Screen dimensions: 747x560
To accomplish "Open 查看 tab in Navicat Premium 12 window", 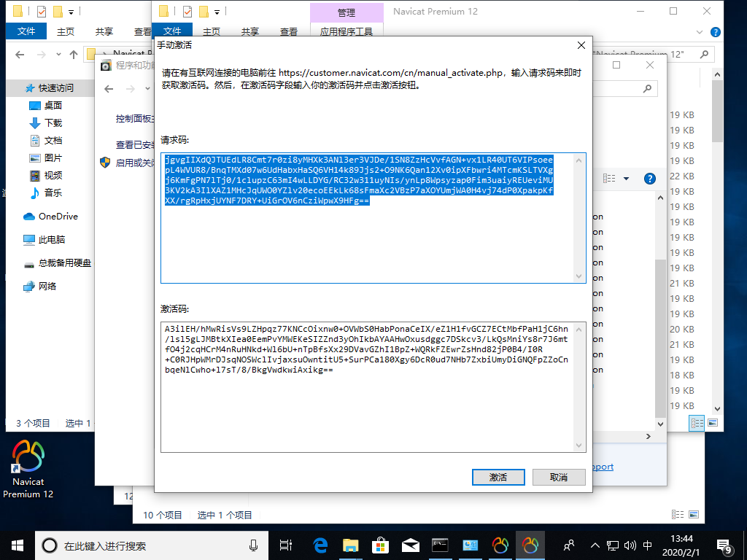I will click(x=289, y=31).
